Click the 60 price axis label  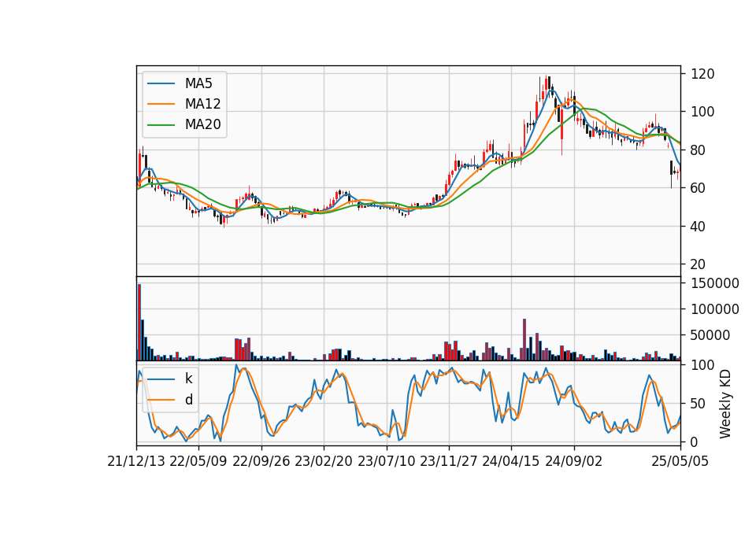tap(699, 188)
